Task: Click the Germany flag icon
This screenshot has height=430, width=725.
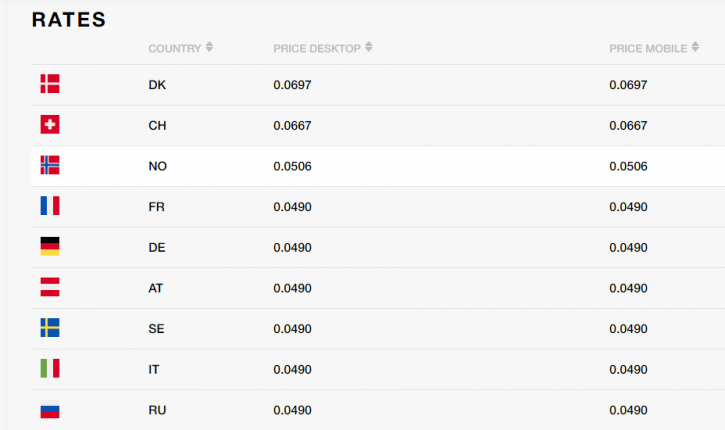Action: pyautogui.click(x=50, y=246)
